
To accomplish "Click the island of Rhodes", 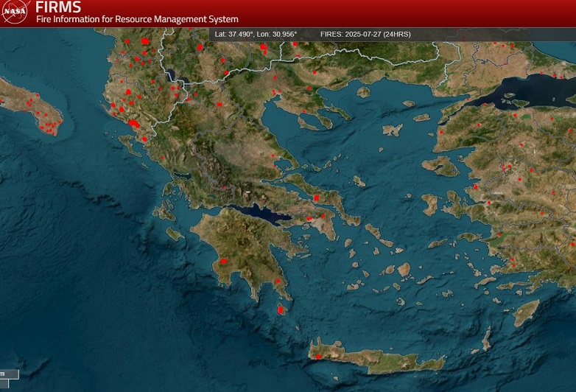I will [x=526, y=313].
